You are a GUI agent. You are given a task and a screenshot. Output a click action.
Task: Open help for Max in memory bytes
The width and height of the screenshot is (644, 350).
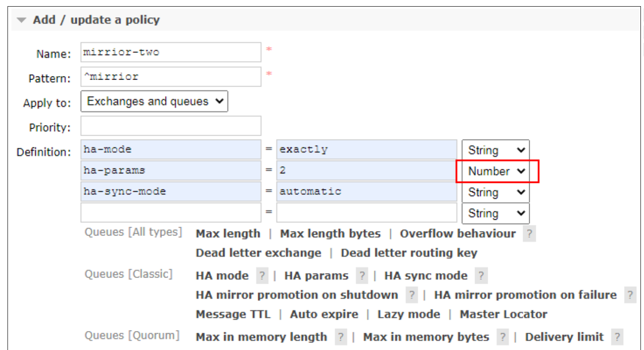tap(503, 338)
